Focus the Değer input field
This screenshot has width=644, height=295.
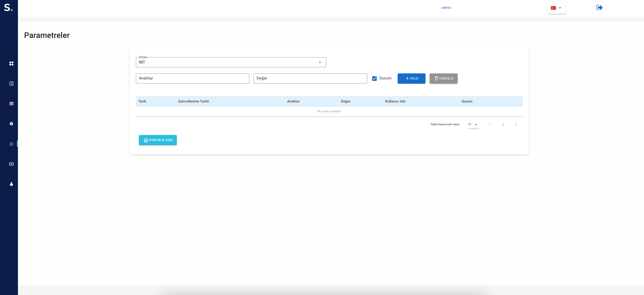(310, 78)
